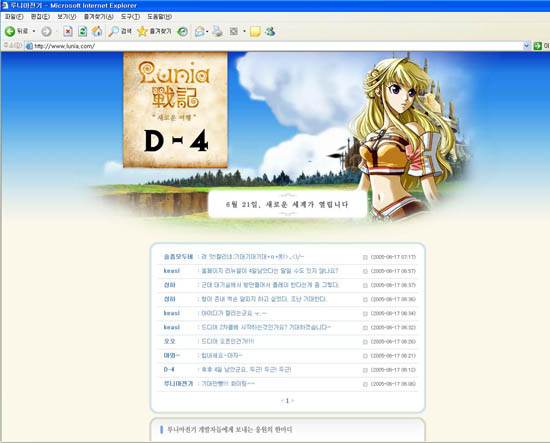Click the small box beside the 07:17 comment

365,257
